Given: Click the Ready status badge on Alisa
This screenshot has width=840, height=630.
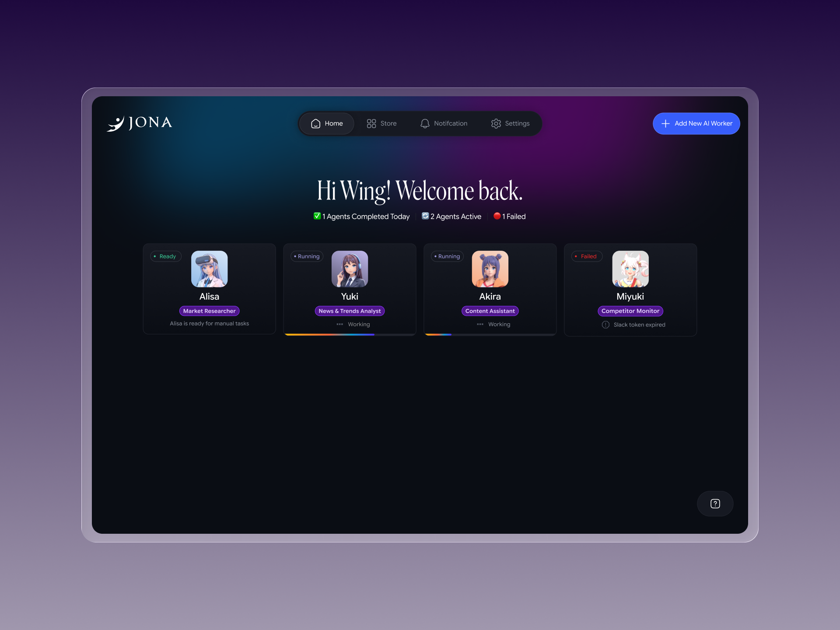Looking at the screenshot, I should [x=165, y=256].
